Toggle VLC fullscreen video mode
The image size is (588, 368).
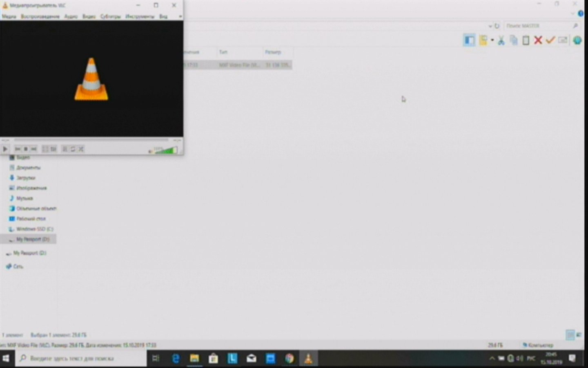pyautogui.click(x=45, y=149)
